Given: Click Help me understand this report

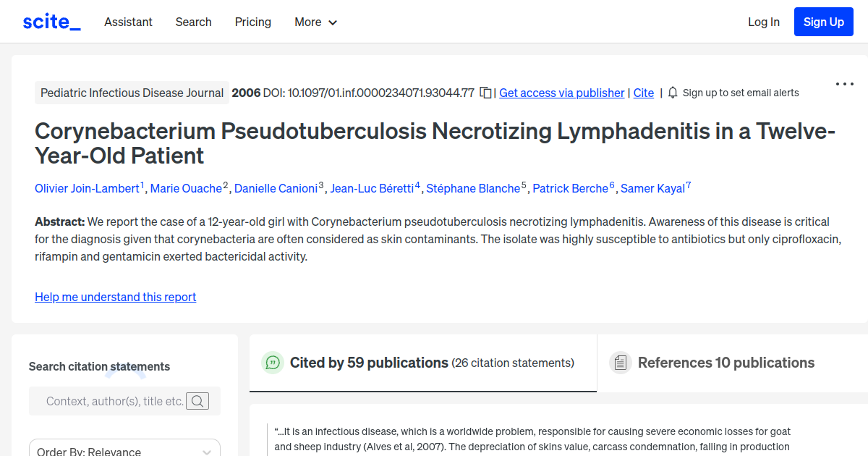Looking at the screenshot, I should click(x=115, y=297).
